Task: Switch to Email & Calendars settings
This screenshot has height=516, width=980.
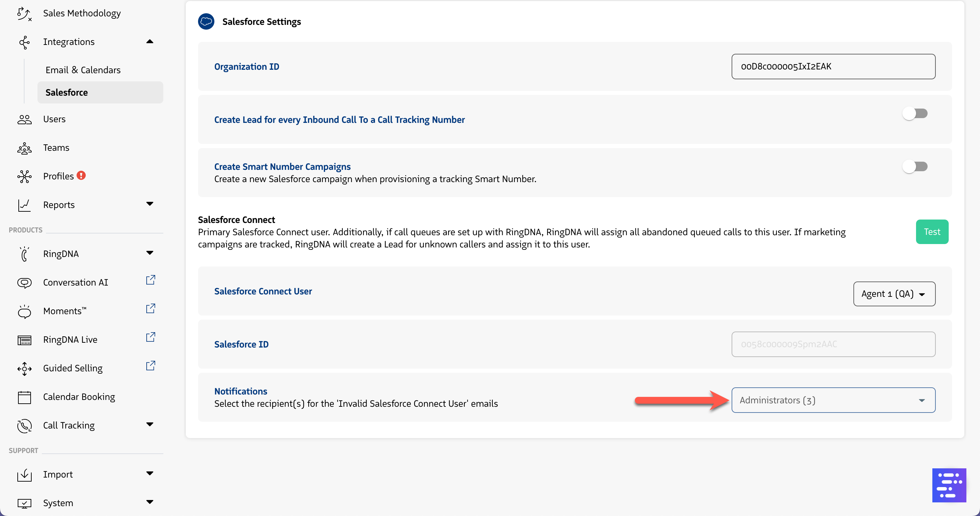Action: pos(83,69)
